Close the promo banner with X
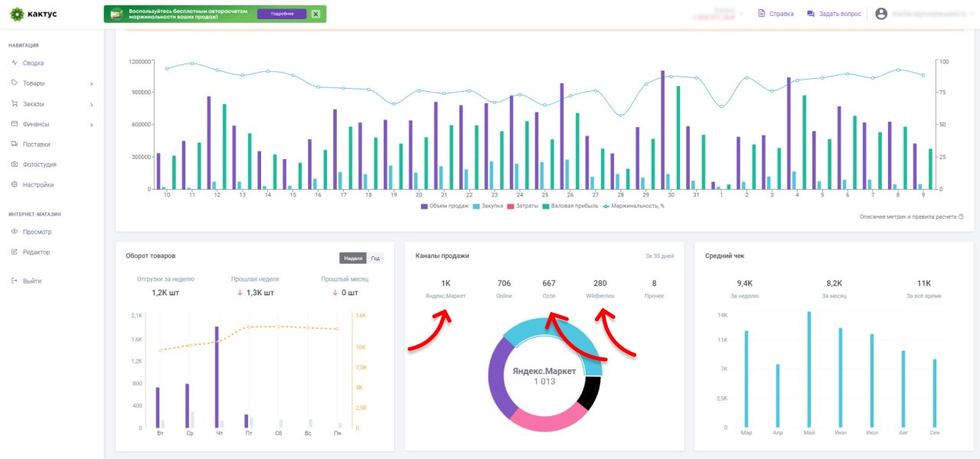Screen dimensions: 980x459 315,14
